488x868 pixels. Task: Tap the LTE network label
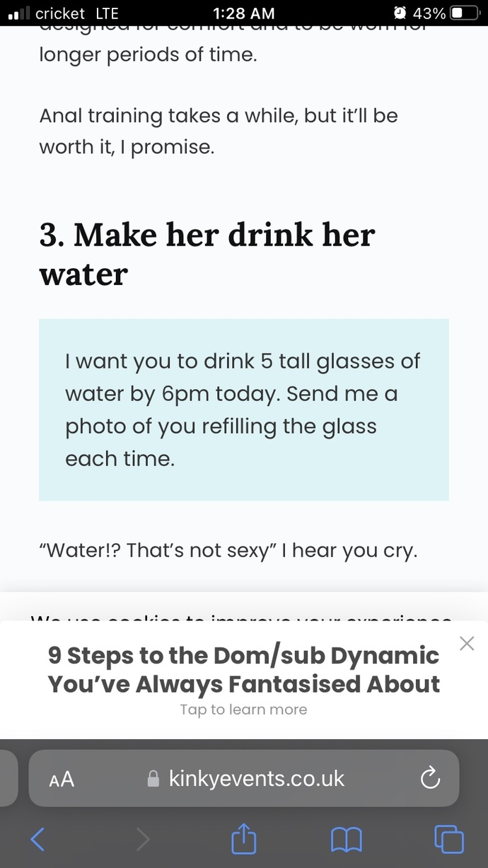[x=103, y=13]
